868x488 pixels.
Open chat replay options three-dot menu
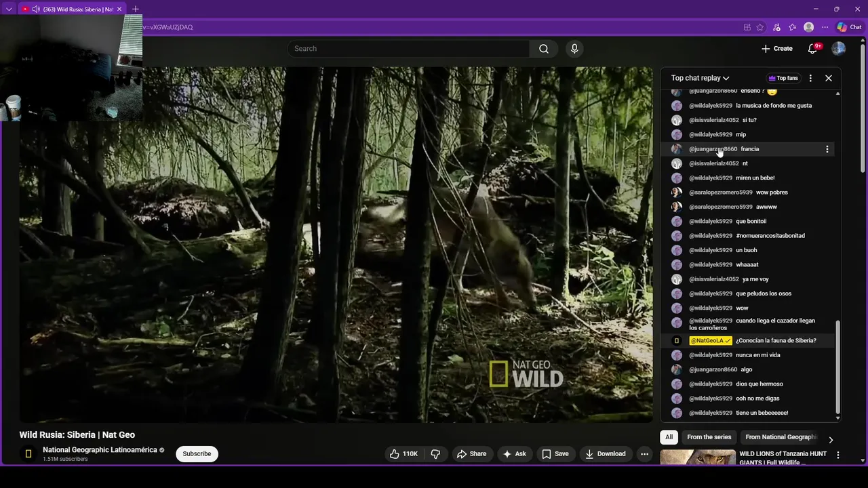click(x=810, y=78)
